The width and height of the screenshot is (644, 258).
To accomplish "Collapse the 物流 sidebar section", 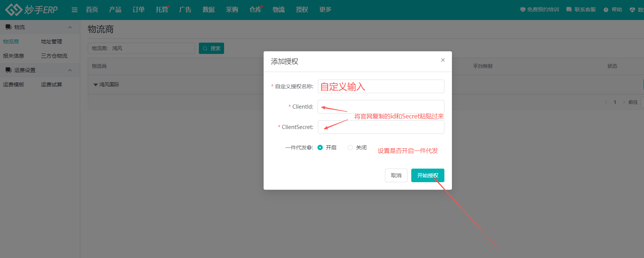I will (x=70, y=27).
